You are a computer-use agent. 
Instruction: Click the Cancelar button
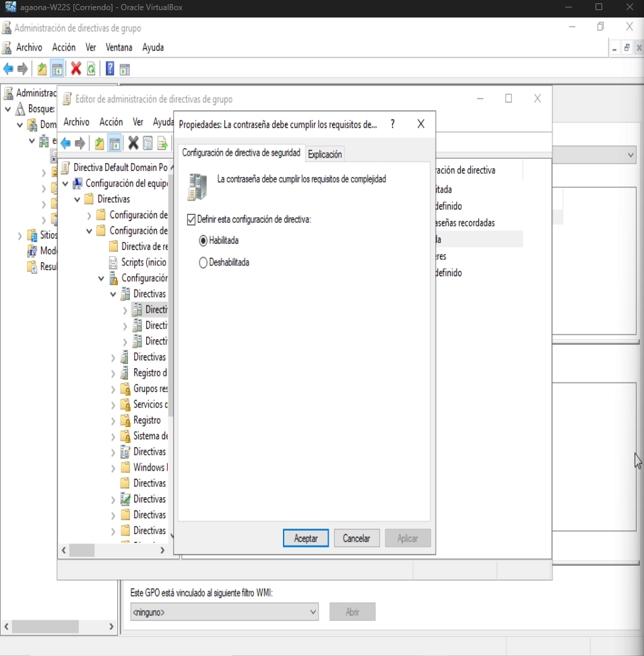point(356,538)
